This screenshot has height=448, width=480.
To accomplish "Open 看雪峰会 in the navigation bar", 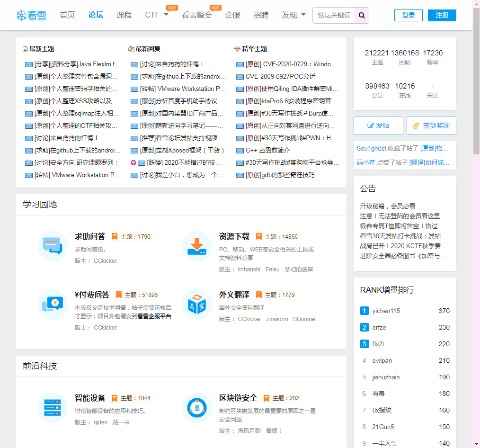I will (196, 15).
